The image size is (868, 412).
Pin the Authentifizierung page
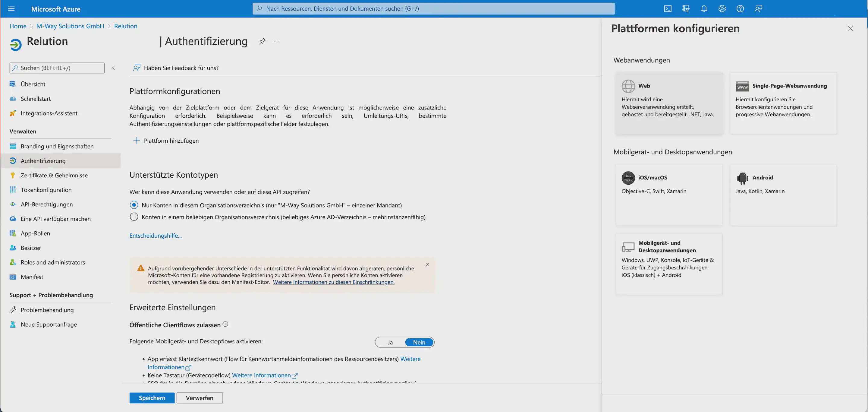pyautogui.click(x=262, y=41)
